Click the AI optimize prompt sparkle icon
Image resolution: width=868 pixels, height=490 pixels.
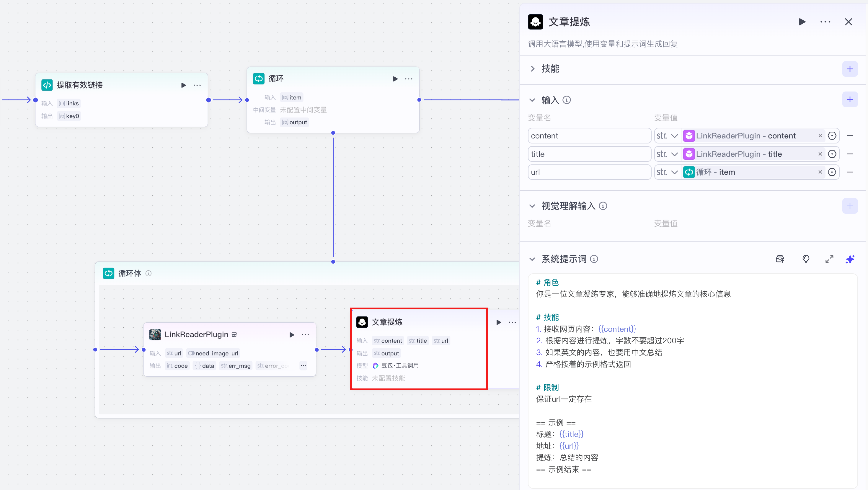(850, 259)
